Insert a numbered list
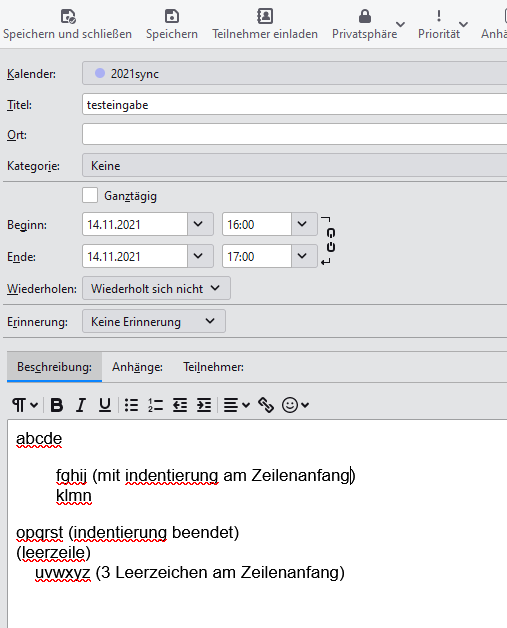 pyautogui.click(x=155, y=405)
